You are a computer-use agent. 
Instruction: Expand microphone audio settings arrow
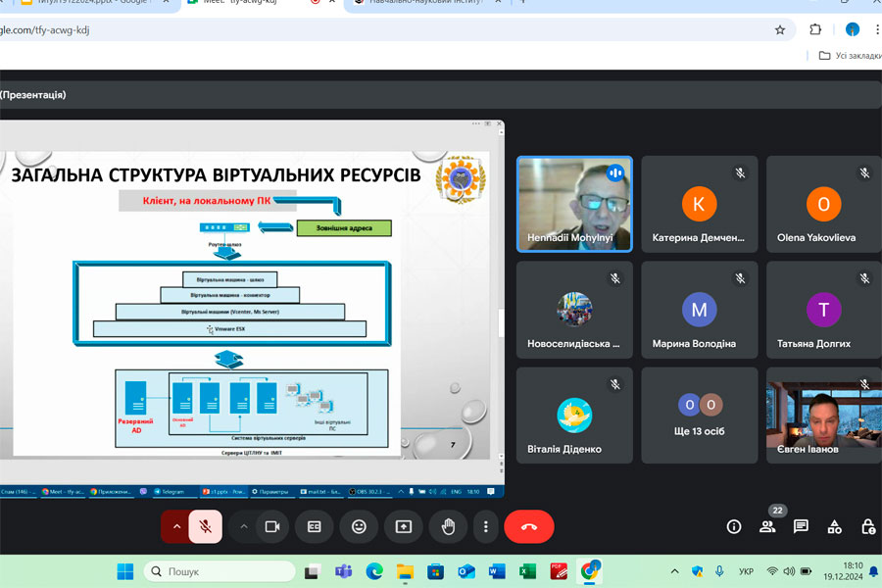click(x=176, y=526)
